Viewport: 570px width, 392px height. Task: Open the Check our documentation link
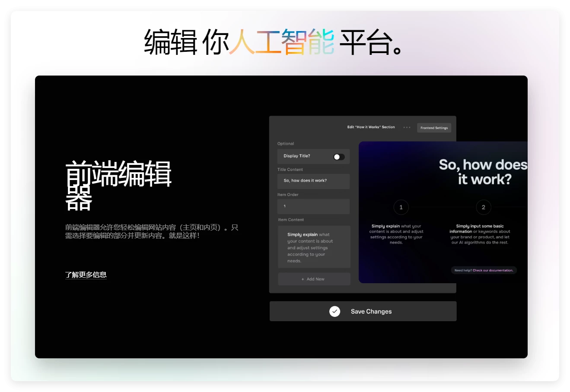point(493,270)
